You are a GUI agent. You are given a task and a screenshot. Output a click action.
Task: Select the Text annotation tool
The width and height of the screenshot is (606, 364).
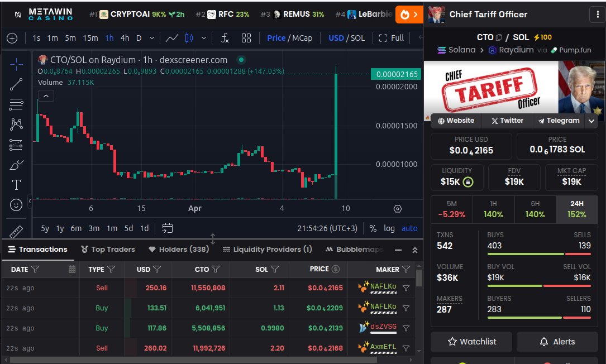pyautogui.click(x=16, y=185)
